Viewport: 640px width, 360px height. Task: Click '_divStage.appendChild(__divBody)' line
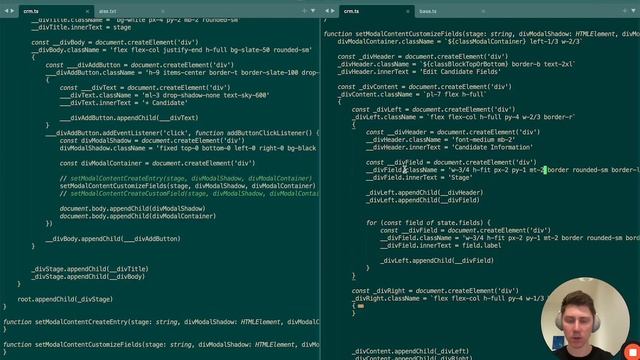[x=88, y=277]
